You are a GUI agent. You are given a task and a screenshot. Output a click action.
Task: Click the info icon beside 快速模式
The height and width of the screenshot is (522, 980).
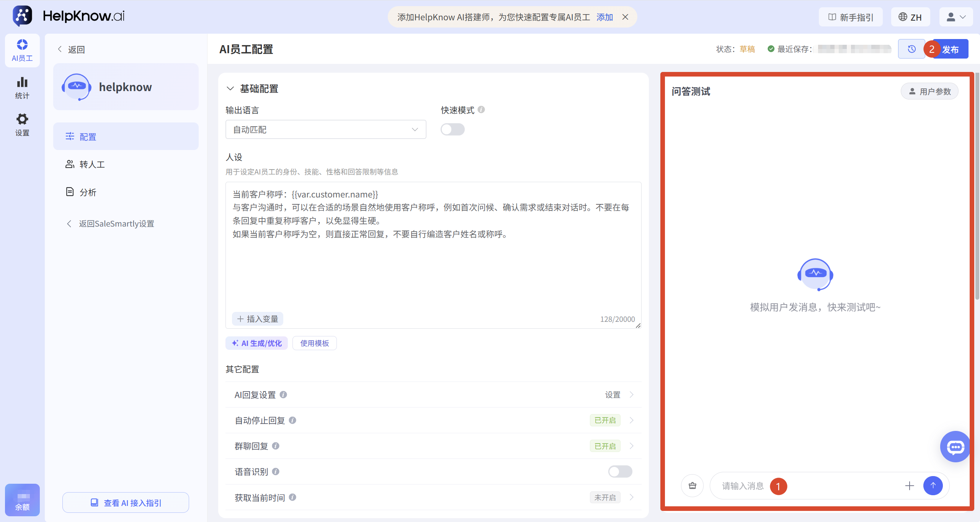(x=481, y=110)
